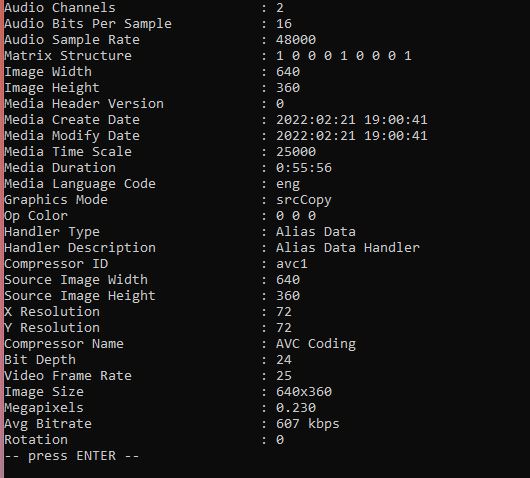This screenshot has width=530, height=478.
Task: Click the Compressor Name value AVC Coding
Action: 316,344
